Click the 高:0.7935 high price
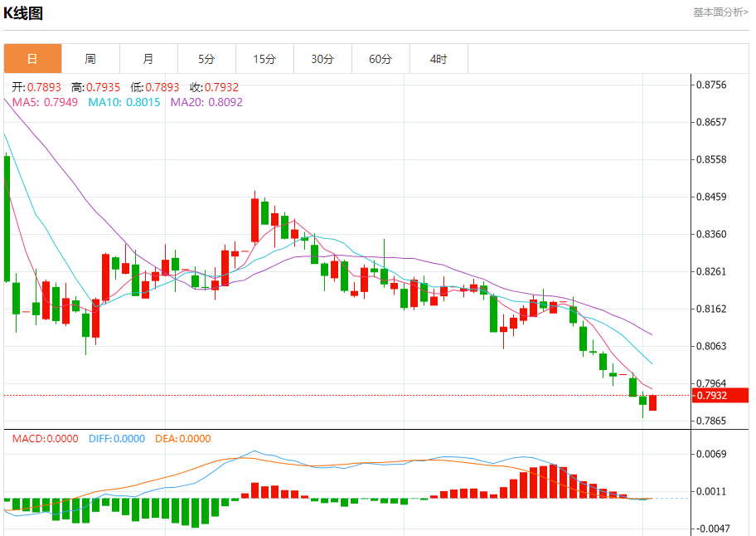 coord(95,87)
